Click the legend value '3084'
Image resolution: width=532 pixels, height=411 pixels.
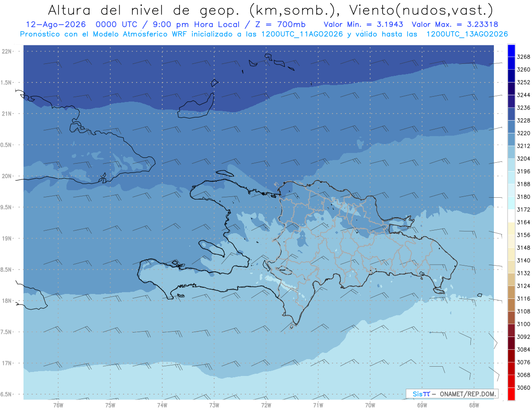524,349
